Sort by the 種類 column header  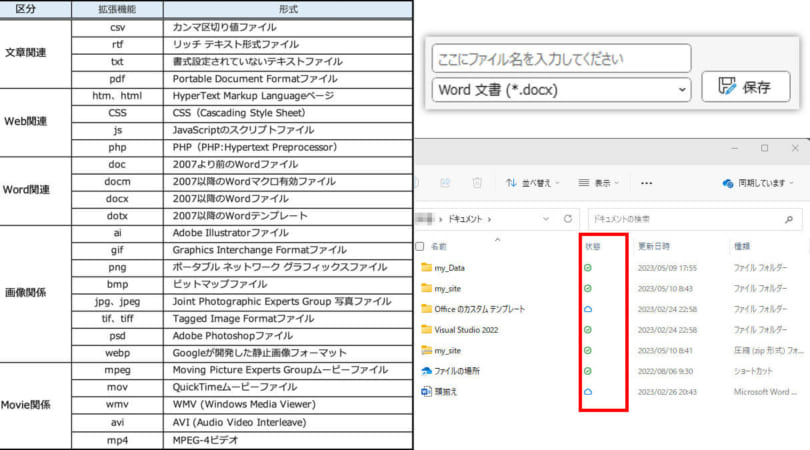tap(742, 246)
